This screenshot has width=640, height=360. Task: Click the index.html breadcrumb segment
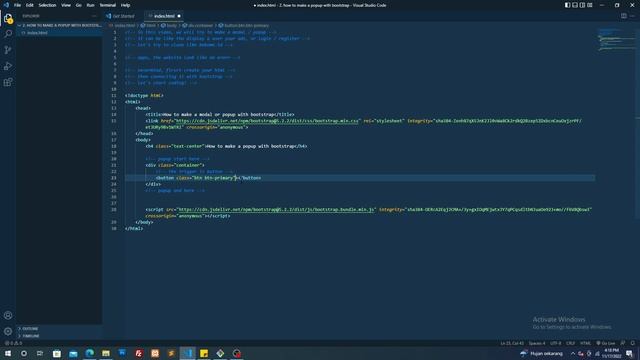[122, 25]
